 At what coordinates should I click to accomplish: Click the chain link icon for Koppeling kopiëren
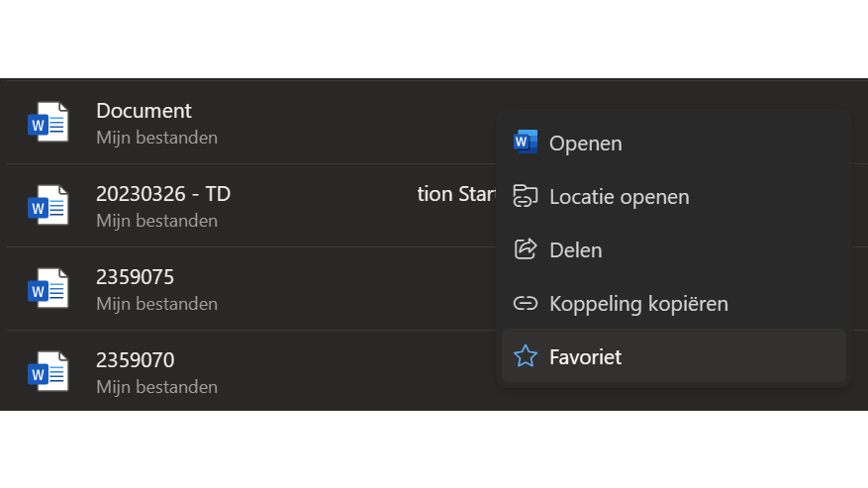point(526,303)
